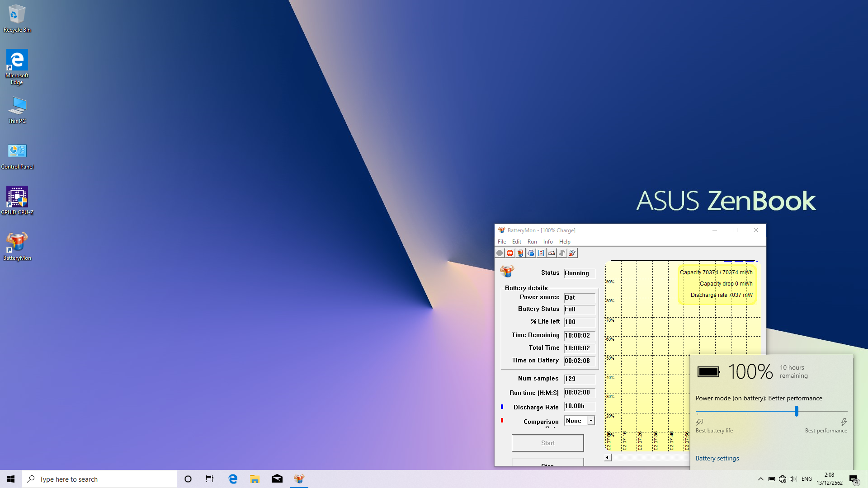Click the battery icon in the power flyout

point(708,372)
